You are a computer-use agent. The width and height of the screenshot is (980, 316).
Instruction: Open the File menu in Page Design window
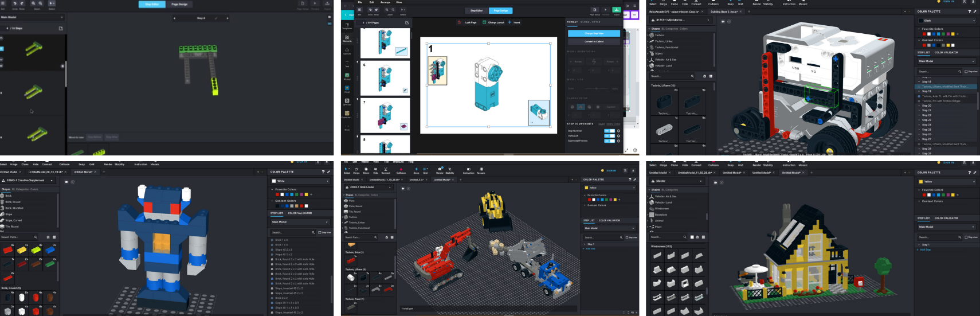pyautogui.click(x=360, y=2)
